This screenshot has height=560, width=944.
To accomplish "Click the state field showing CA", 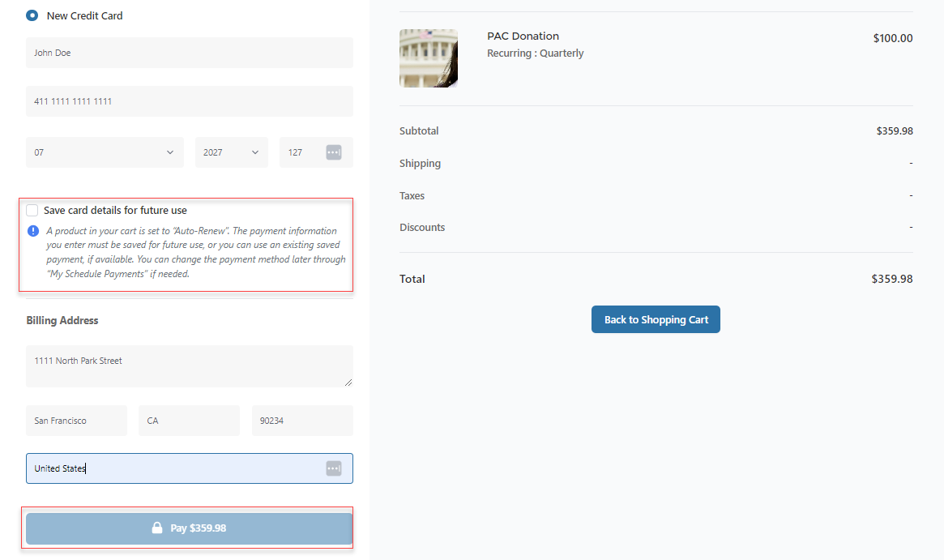I will pos(189,421).
